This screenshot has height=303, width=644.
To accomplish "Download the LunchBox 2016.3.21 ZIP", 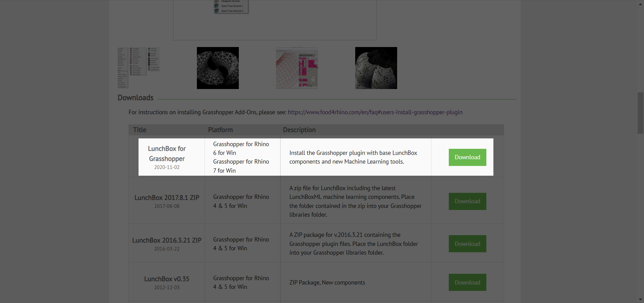I will [x=467, y=244].
